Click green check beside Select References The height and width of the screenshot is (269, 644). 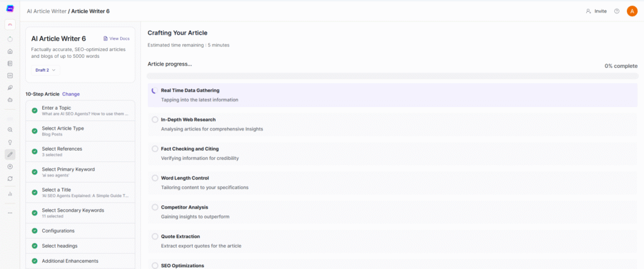coord(35,151)
